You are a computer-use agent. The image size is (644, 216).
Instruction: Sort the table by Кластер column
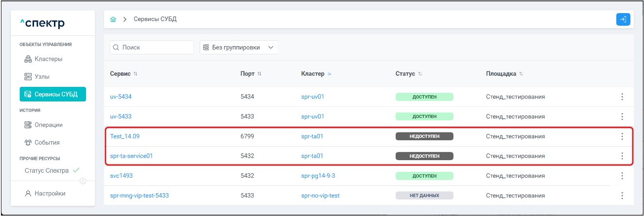pyautogui.click(x=329, y=74)
